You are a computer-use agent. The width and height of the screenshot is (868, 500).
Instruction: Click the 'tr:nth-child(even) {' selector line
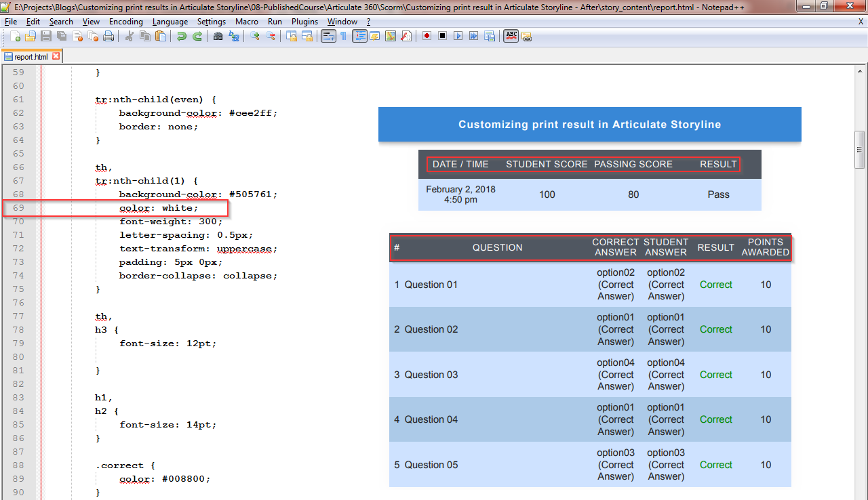pyautogui.click(x=156, y=100)
